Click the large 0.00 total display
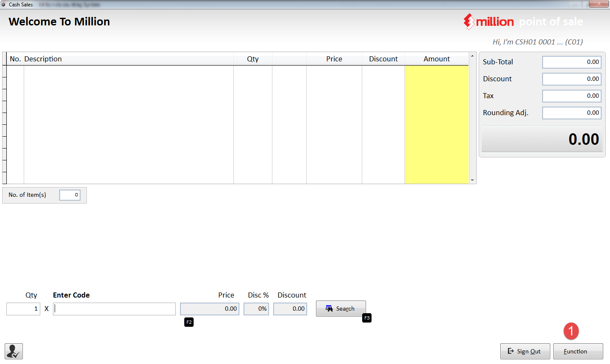 542,139
